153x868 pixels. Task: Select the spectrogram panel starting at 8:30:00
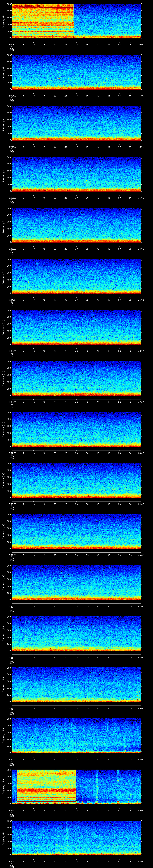coord(76,72)
